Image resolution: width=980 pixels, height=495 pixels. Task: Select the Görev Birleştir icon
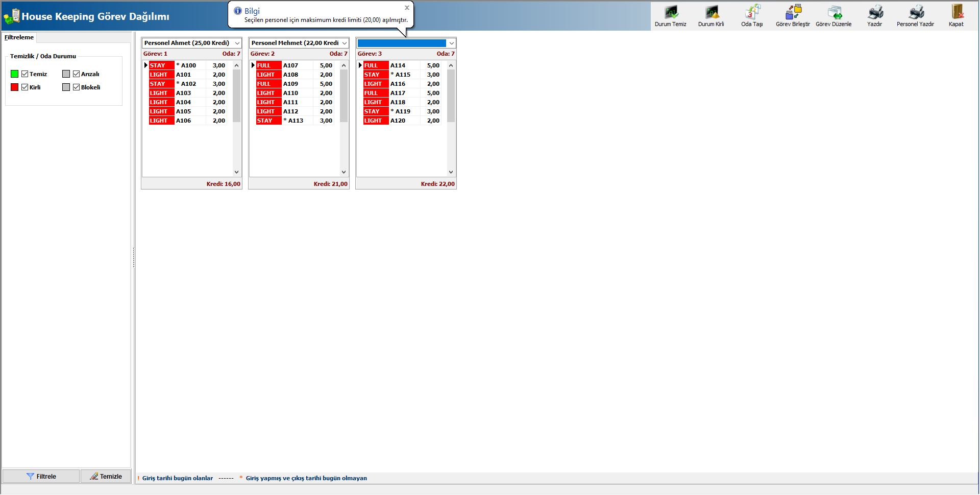coord(793,12)
